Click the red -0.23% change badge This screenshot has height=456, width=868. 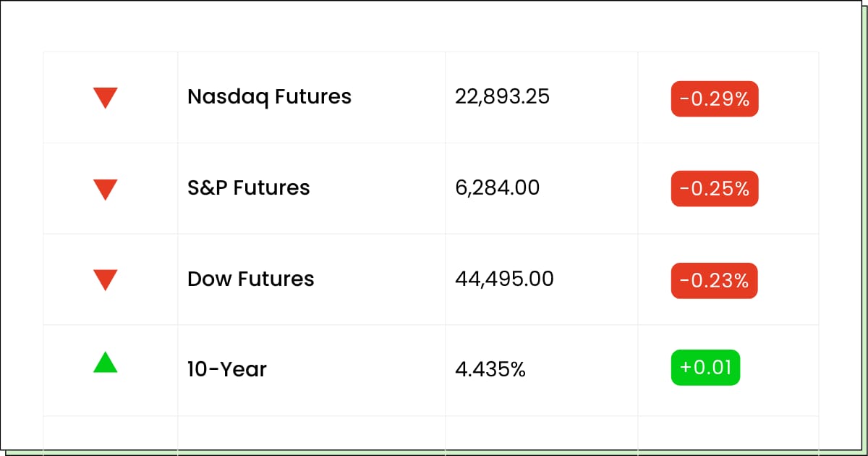click(714, 280)
